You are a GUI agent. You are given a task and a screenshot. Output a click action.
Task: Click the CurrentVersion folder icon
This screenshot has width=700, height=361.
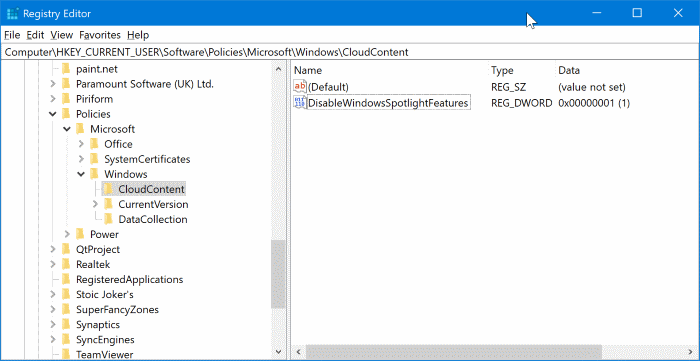[x=108, y=204]
